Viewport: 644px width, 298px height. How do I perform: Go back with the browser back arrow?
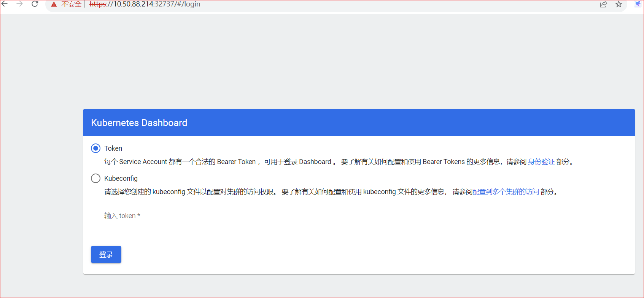[x=5, y=4]
